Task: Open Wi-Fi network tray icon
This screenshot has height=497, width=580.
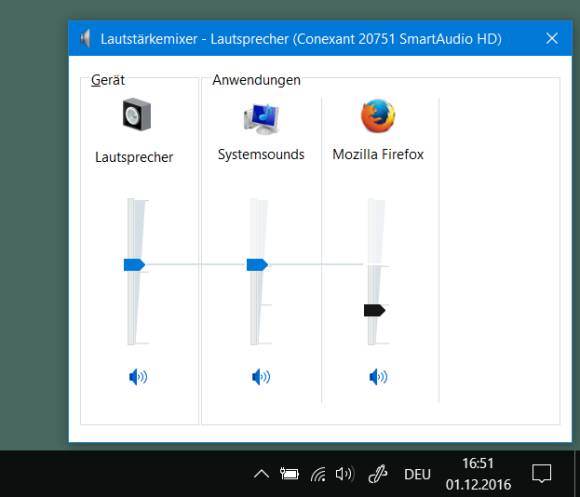Action: pyautogui.click(x=318, y=474)
